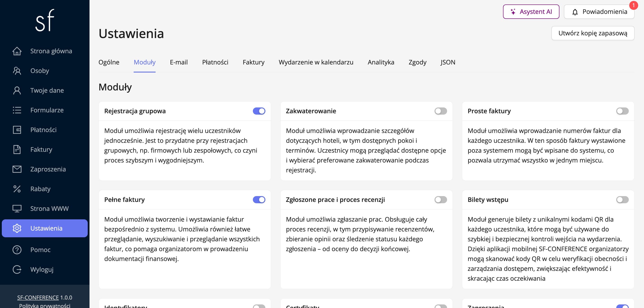
Task: Select the JSON tab
Action: tap(448, 62)
